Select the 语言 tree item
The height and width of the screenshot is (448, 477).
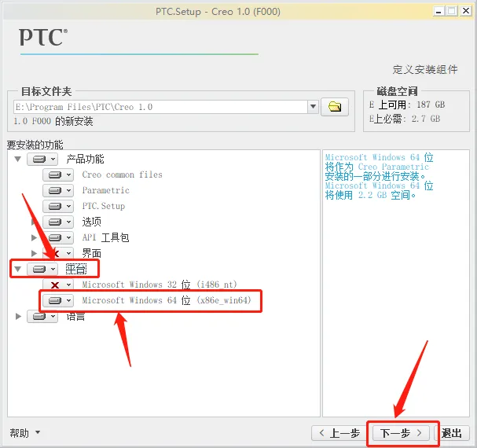(x=75, y=317)
